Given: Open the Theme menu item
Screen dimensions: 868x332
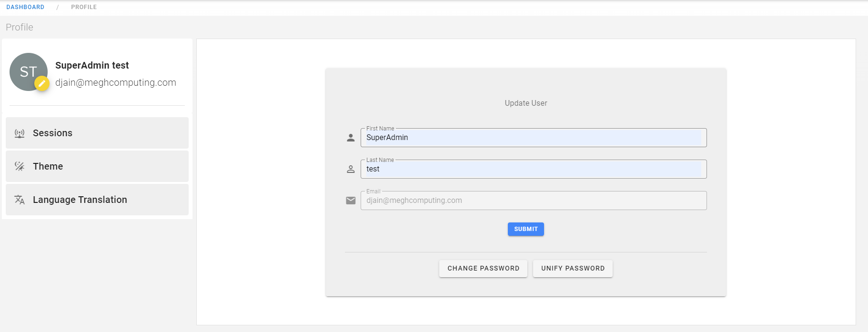Looking at the screenshot, I should pos(97,166).
